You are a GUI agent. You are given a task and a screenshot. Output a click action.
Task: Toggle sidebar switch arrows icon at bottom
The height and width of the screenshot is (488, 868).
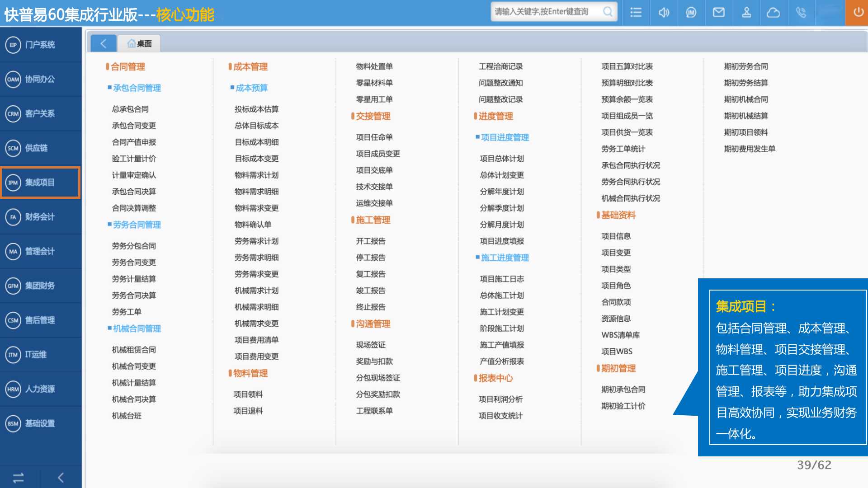[x=19, y=478]
